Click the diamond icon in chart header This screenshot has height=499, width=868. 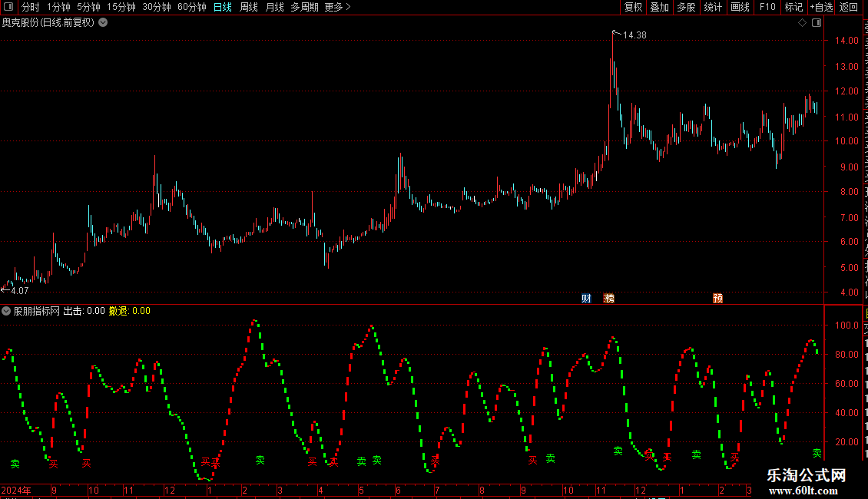click(802, 23)
